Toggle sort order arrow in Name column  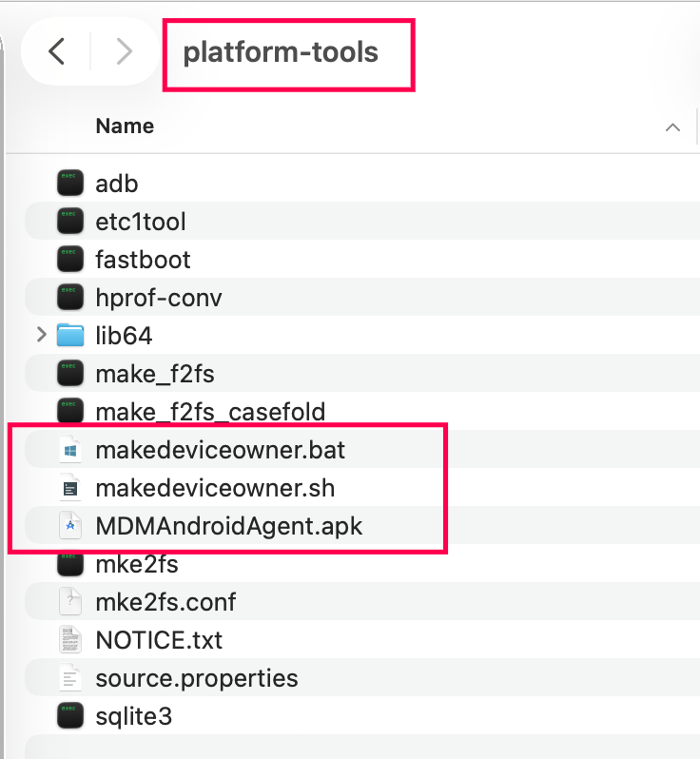coord(673,126)
